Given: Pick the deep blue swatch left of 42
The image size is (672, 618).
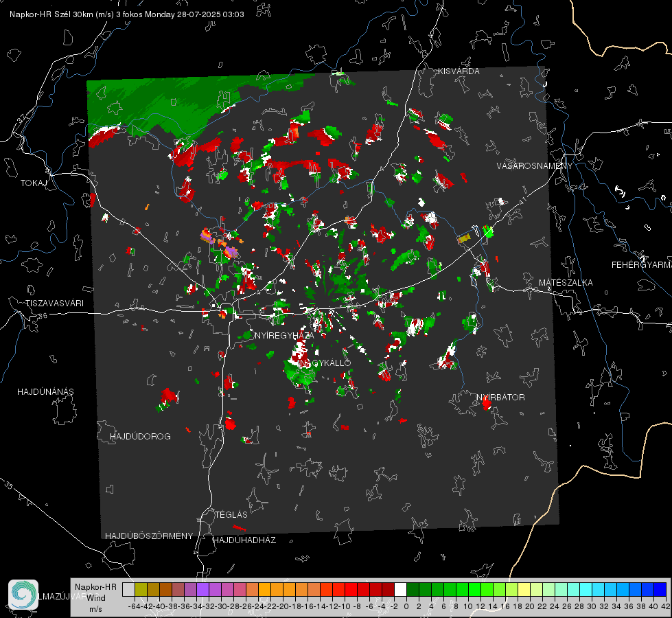Looking at the screenshot, I should [660, 589].
